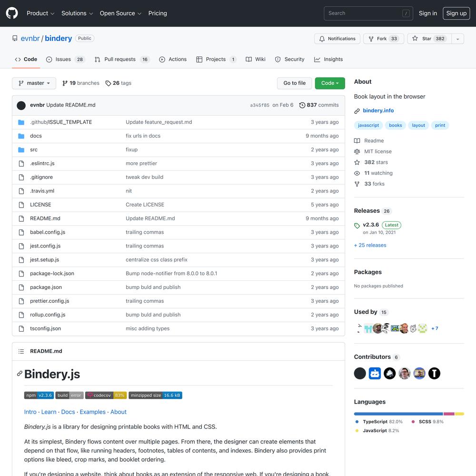Open the .eslintrc.js file

(42, 163)
